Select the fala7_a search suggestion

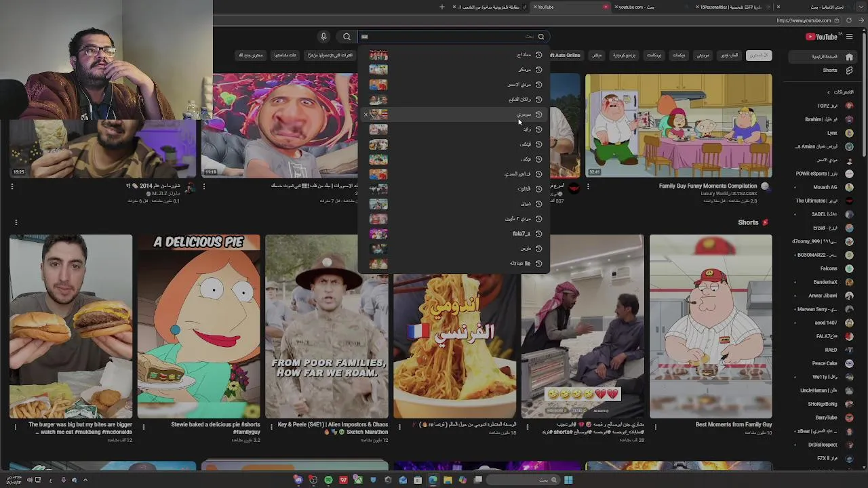[454, 234]
